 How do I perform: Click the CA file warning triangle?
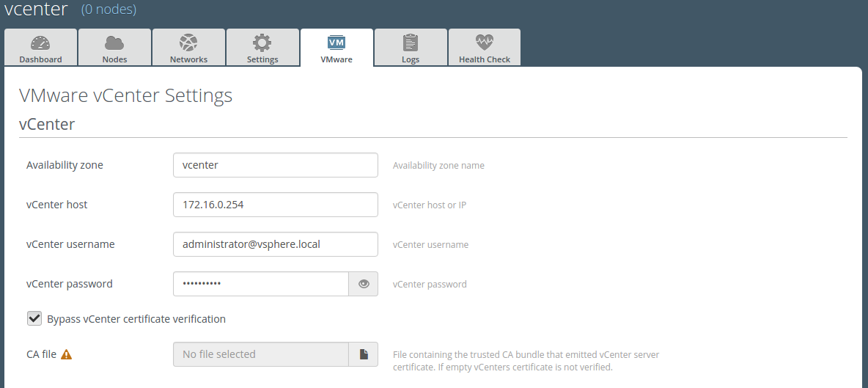(x=67, y=355)
